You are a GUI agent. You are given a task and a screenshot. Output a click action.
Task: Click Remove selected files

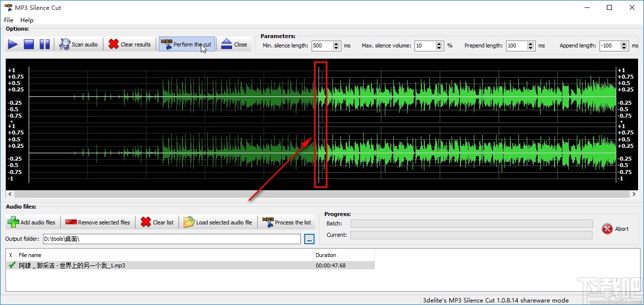click(97, 222)
